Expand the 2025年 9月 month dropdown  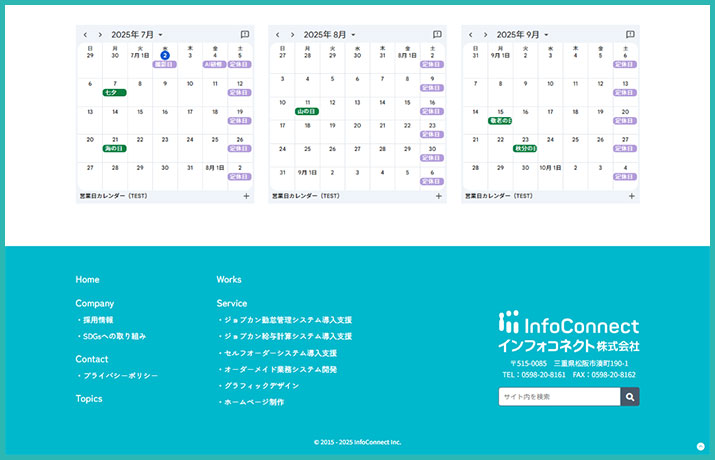[x=522, y=35]
